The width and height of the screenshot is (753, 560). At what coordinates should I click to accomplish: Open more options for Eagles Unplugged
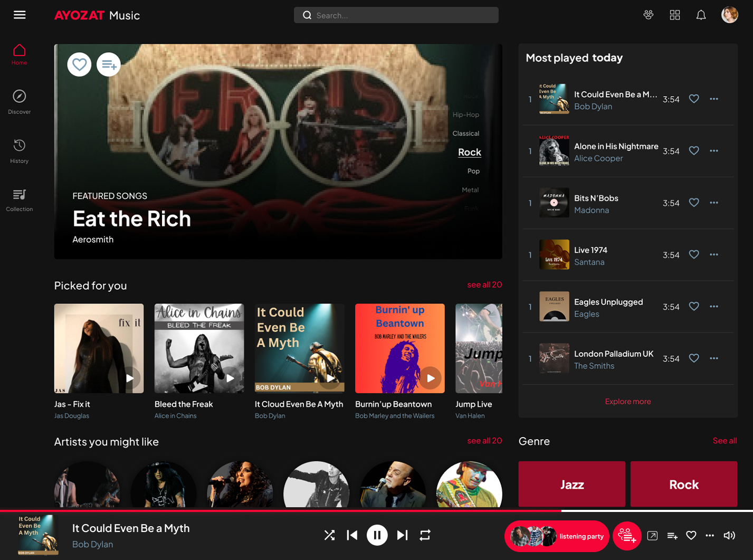point(714,306)
